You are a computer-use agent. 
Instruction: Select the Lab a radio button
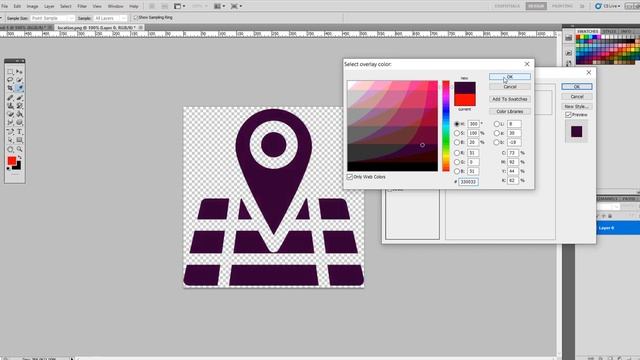[x=497, y=133]
